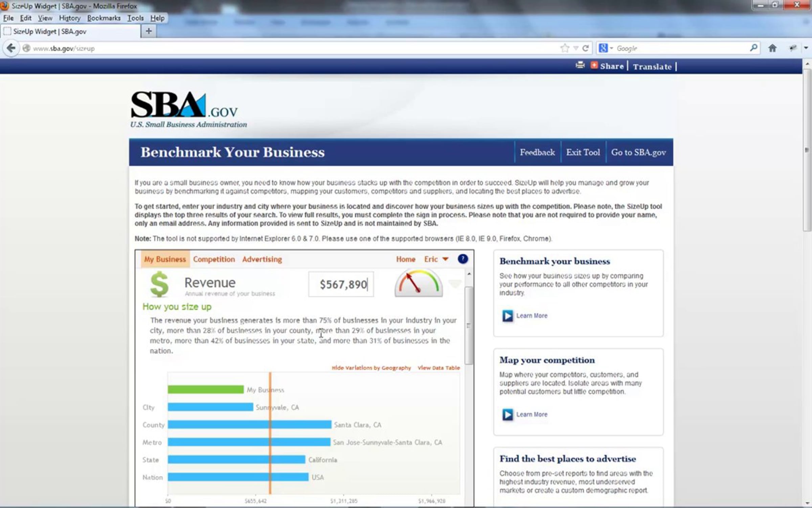
Task: Click the play icon under Map your competition
Action: [x=507, y=415]
